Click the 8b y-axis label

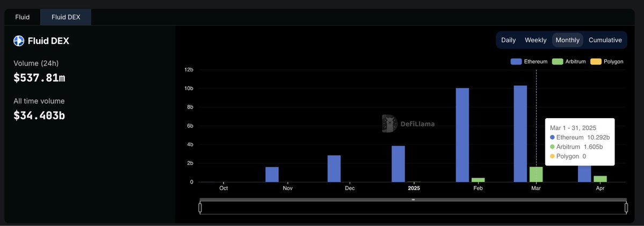tap(190, 107)
